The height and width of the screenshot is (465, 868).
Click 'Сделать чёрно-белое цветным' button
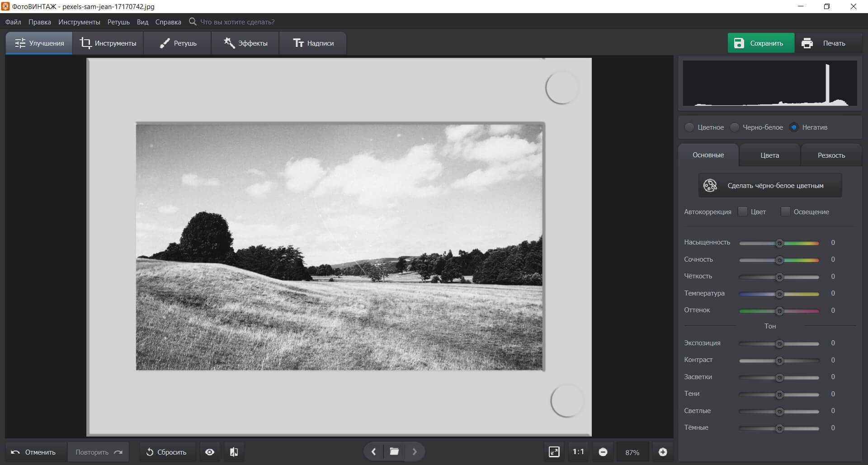pos(770,186)
